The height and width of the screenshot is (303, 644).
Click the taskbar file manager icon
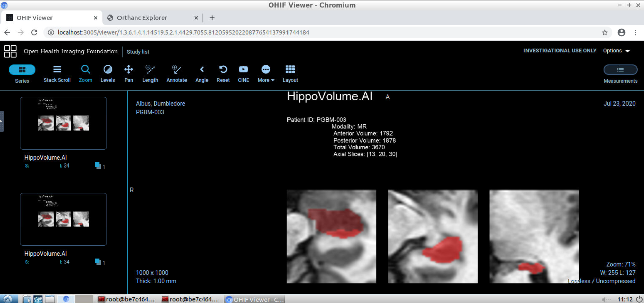(27, 299)
